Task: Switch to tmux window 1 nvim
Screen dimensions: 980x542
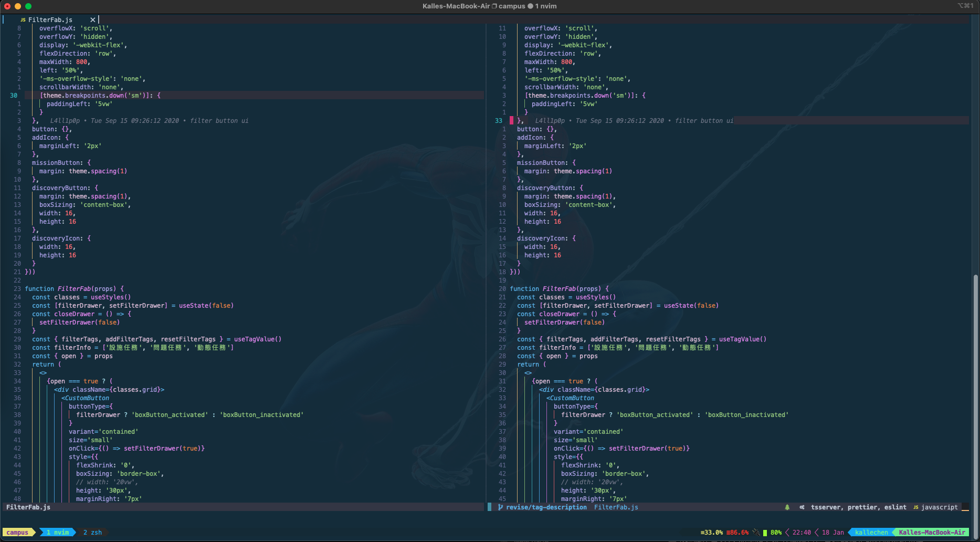Action: click(58, 533)
